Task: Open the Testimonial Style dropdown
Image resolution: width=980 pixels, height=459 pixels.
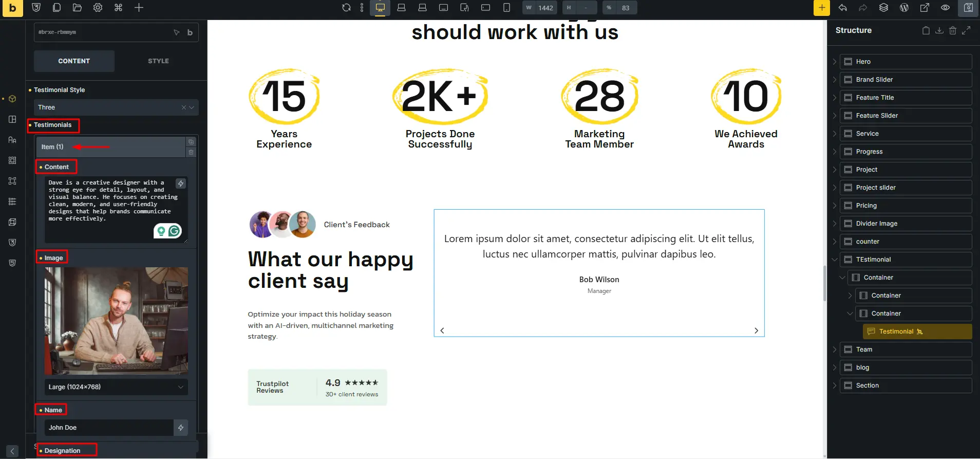Action: (x=116, y=107)
